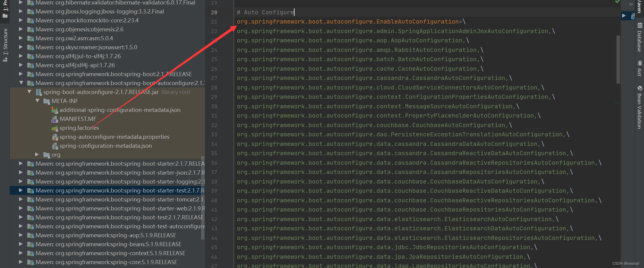Click the spring-boot-autoconfigure jar archive icon

click(39, 92)
